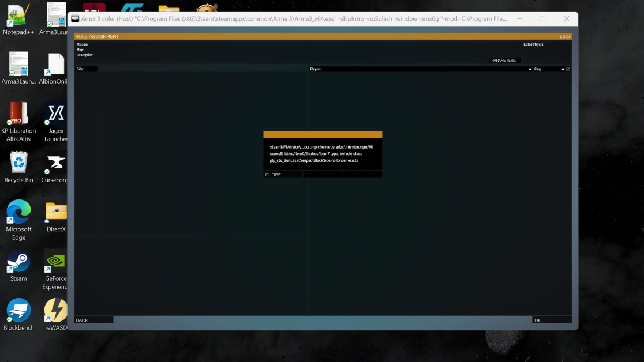This screenshot has height=362, width=644.
Task: Click the Arma 3 icon in the window title bar
Action: point(75,19)
